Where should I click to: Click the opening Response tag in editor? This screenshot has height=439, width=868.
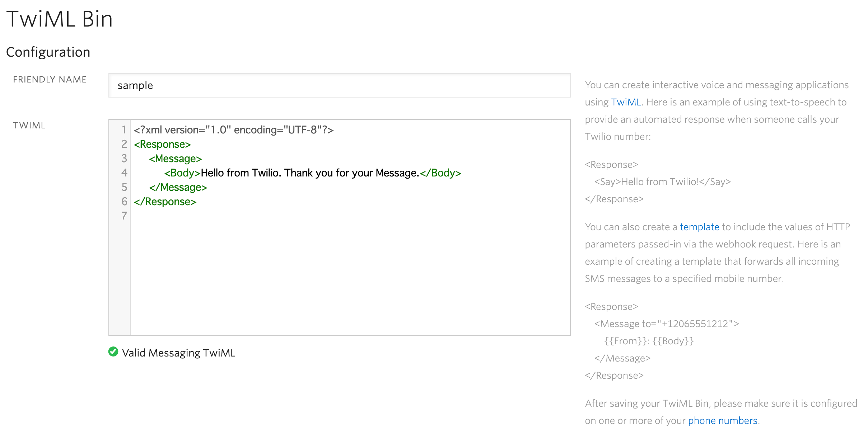tap(162, 144)
